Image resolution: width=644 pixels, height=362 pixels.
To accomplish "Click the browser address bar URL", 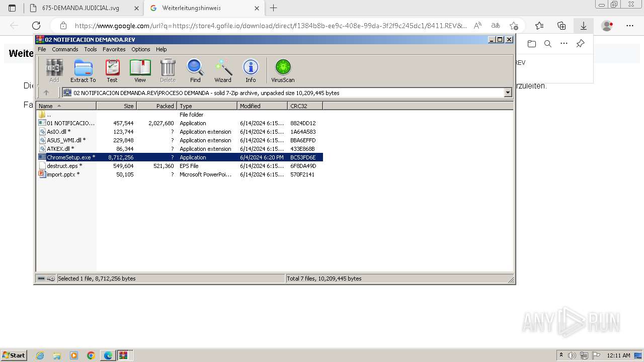I will click(271, 26).
